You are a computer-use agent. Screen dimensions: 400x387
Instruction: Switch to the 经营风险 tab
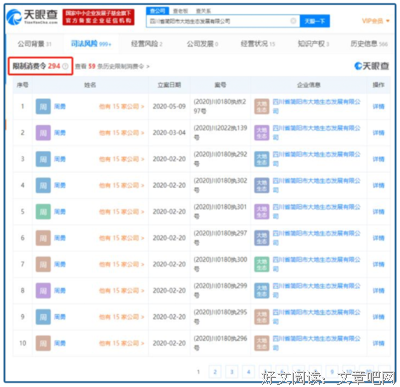click(x=147, y=44)
